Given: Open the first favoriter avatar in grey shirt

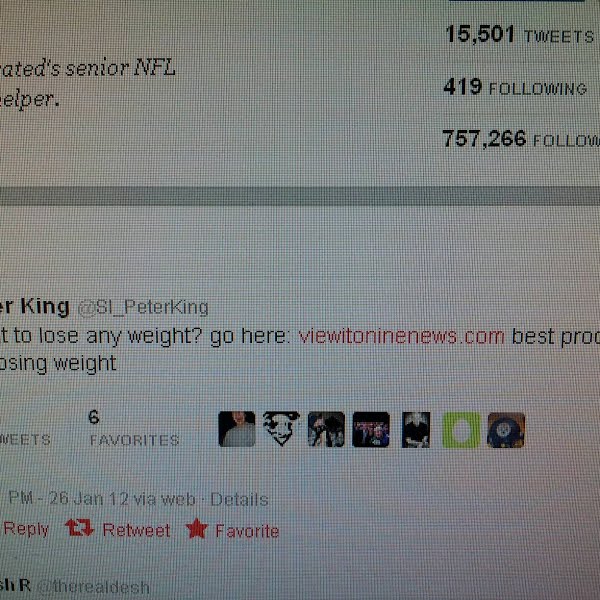Looking at the screenshot, I should click(x=237, y=429).
